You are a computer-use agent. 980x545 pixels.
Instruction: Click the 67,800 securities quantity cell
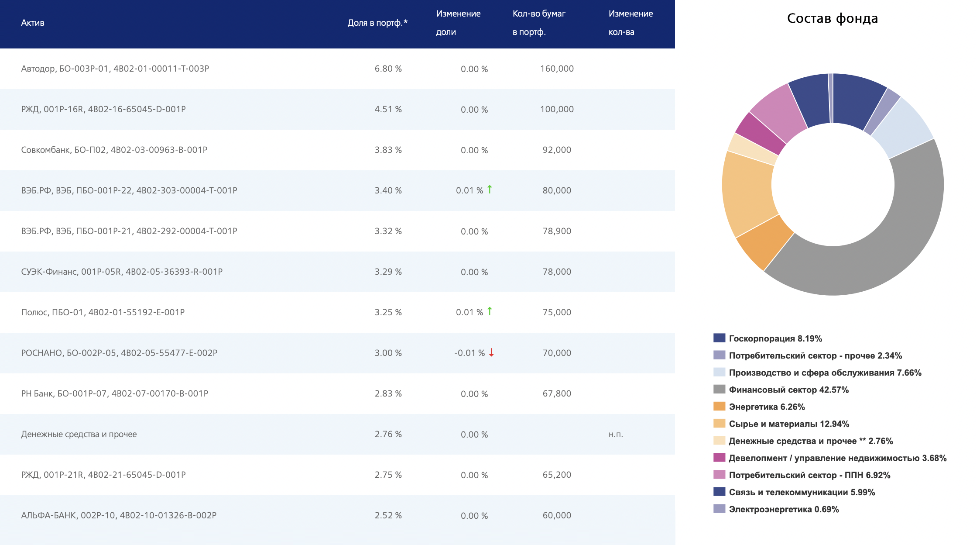557,393
